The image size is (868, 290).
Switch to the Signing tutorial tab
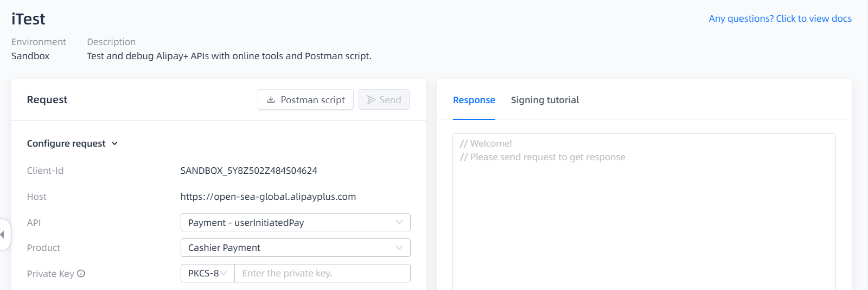point(545,100)
